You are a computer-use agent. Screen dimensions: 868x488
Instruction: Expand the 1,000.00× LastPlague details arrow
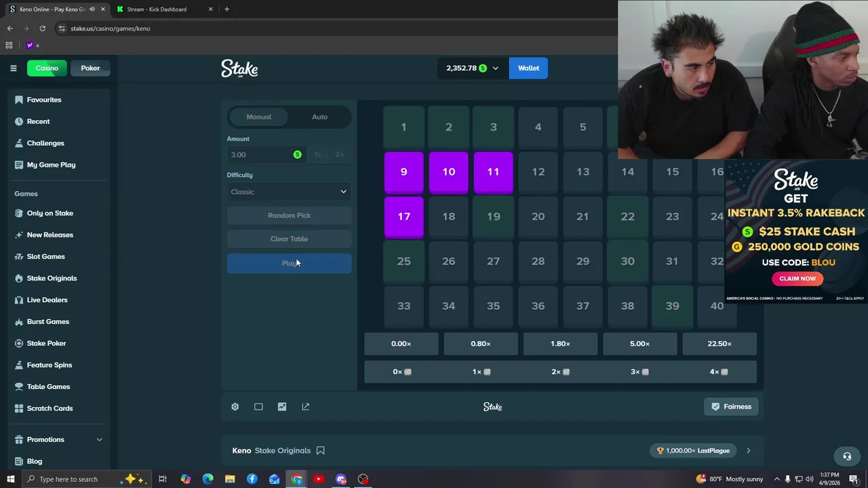(749, 451)
